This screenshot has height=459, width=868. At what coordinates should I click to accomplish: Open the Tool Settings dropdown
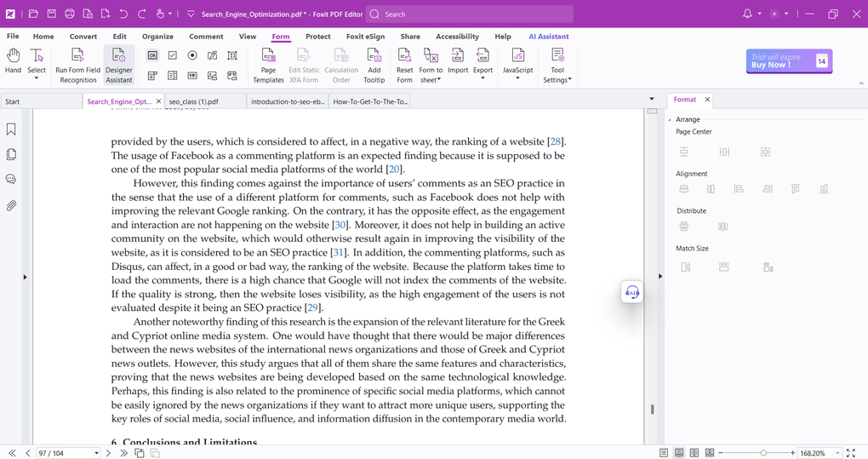557,65
